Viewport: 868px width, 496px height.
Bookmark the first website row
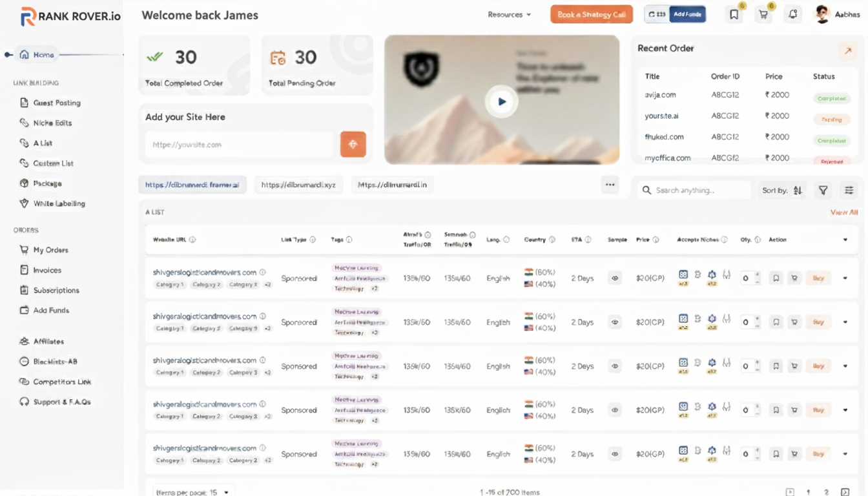776,278
